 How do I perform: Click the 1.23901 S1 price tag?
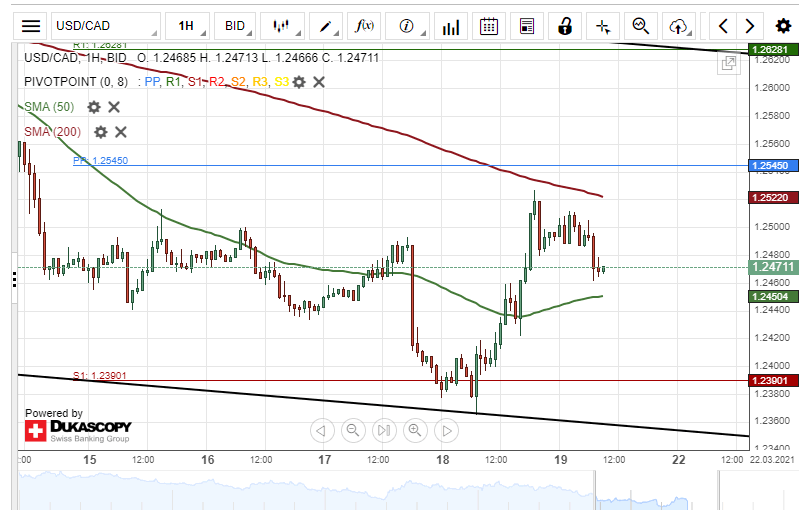pos(773,380)
